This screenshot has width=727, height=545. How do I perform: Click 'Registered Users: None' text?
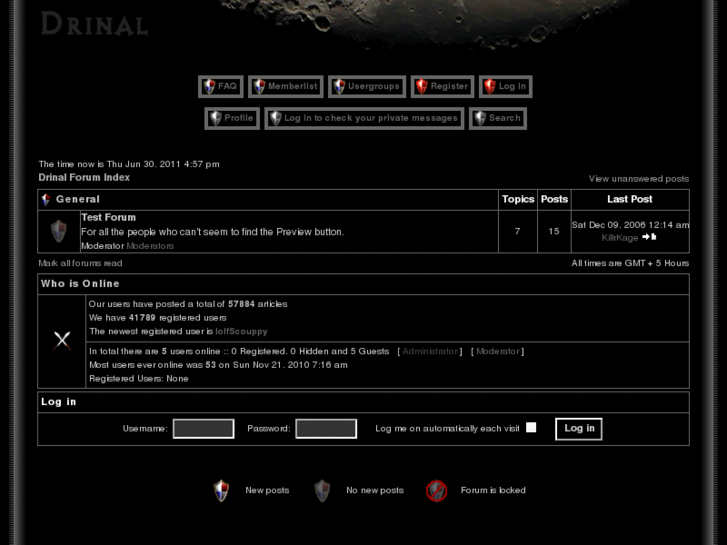click(x=139, y=378)
